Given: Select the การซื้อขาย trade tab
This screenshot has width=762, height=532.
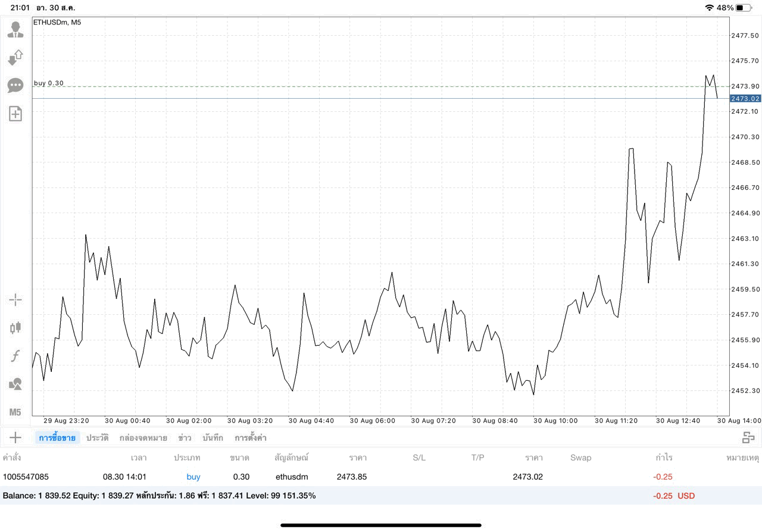Looking at the screenshot, I should 57,438.
